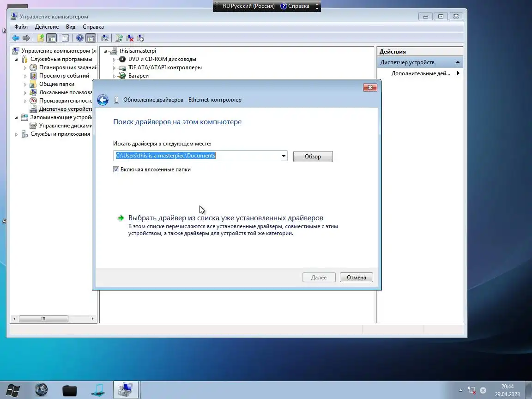Click left pane scrollbar left arrow

(14, 319)
